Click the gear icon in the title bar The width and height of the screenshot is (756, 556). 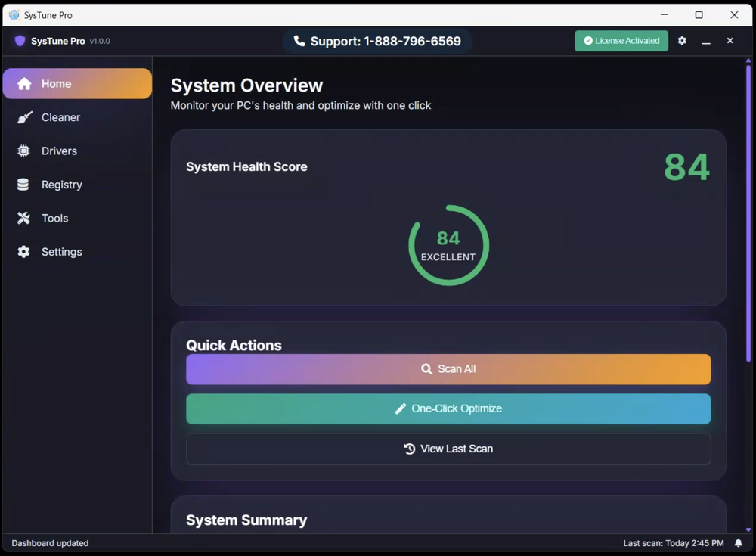pyautogui.click(x=682, y=41)
